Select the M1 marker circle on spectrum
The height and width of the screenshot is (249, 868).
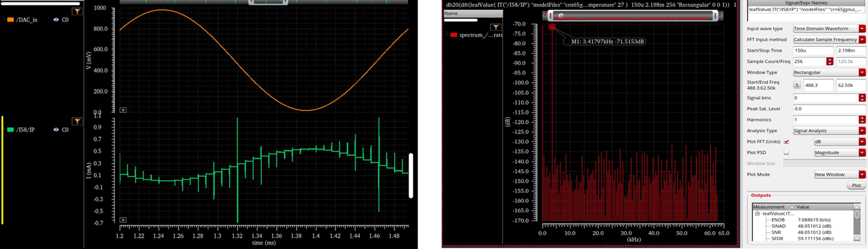click(x=552, y=27)
